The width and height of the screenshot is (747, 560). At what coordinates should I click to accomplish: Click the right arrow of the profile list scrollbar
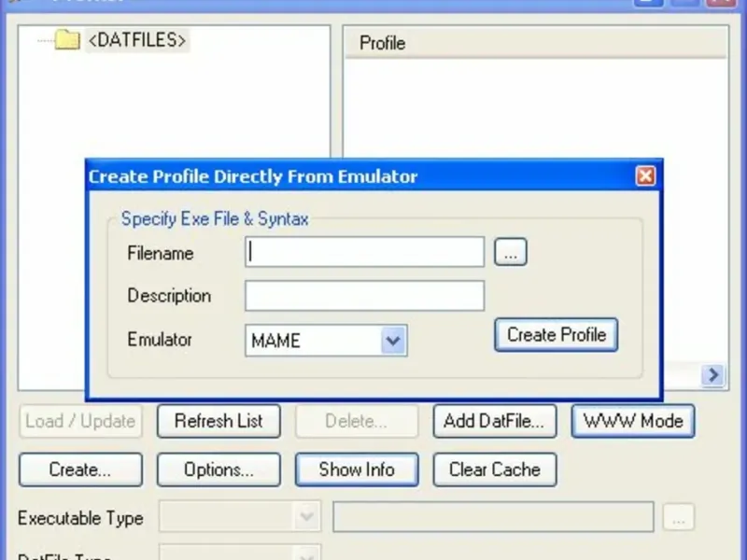click(x=713, y=375)
